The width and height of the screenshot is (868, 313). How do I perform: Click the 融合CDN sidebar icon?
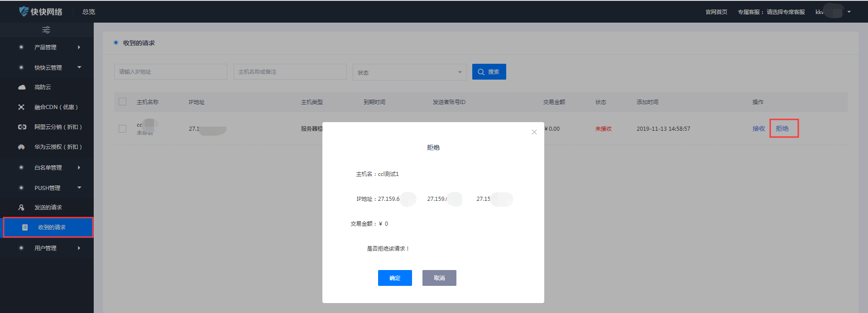[21, 107]
